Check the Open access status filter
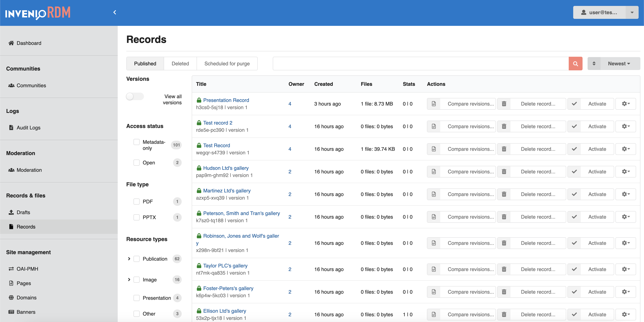The height and width of the screenshot is (322, 644). click(137, 163)
